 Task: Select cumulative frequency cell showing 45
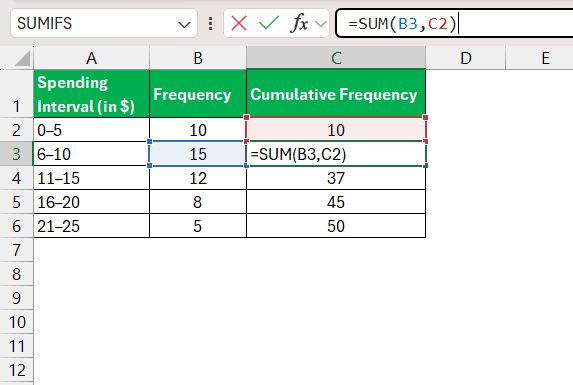[x=336, y=202]
